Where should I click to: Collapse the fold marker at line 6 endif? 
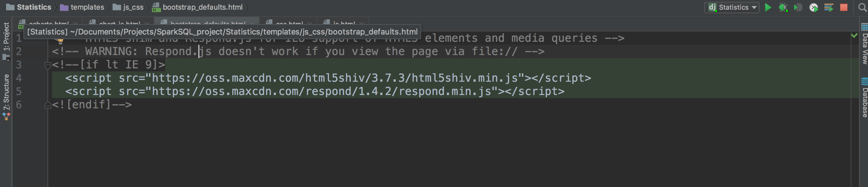[48, 105]
